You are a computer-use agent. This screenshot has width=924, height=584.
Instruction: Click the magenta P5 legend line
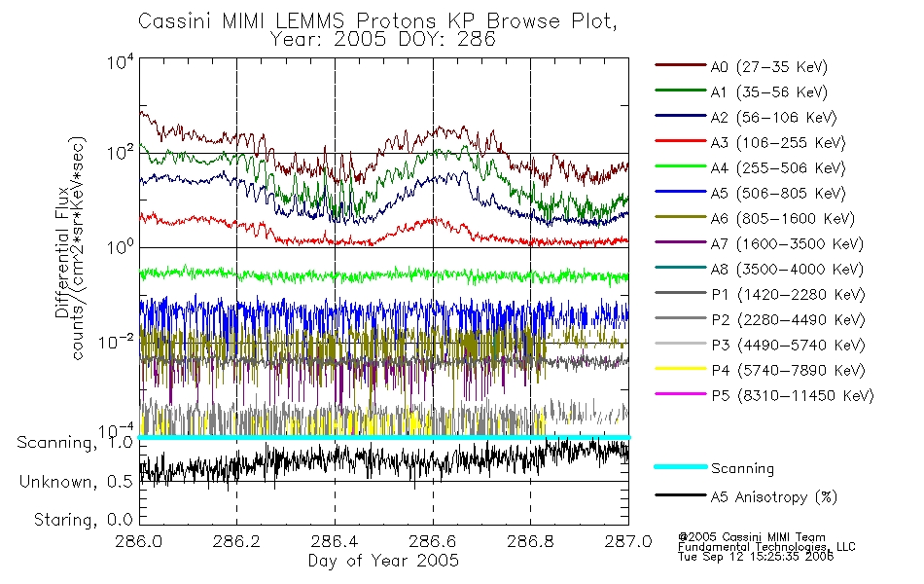click(x=681, y=394)
